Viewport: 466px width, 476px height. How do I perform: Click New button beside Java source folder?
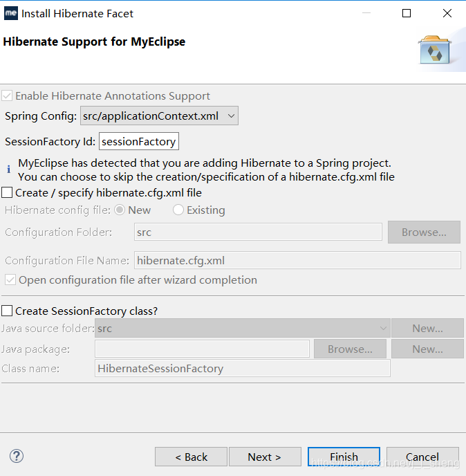click(427, 328)
